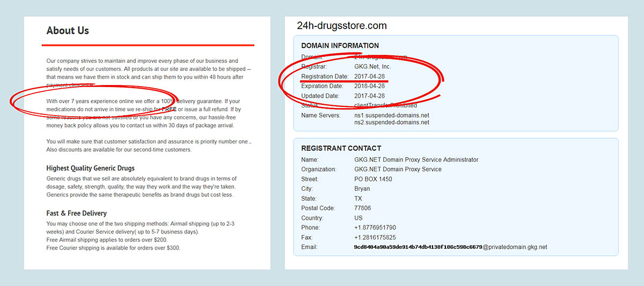
Task: Select name server ns1.suspended-domains.net
Action: tap(392, 116)
